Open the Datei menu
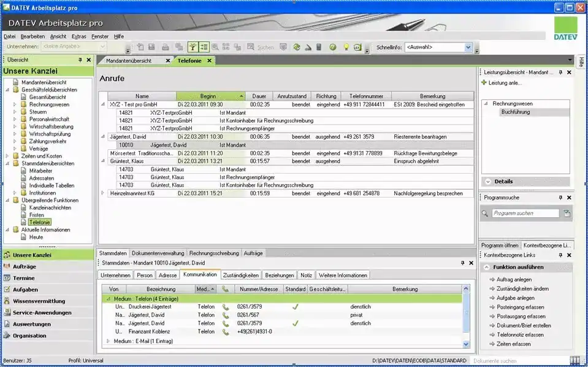 click(x=10, y=36)
